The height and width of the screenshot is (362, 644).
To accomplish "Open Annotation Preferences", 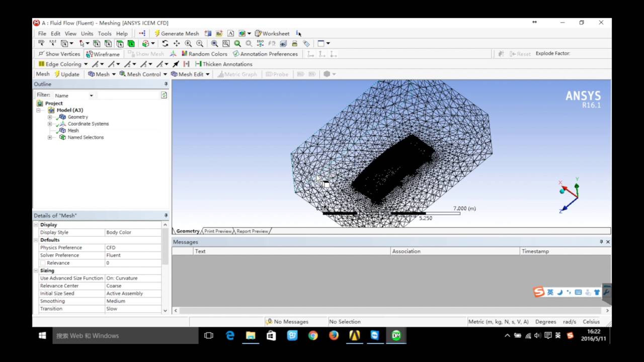I will 265,54.
